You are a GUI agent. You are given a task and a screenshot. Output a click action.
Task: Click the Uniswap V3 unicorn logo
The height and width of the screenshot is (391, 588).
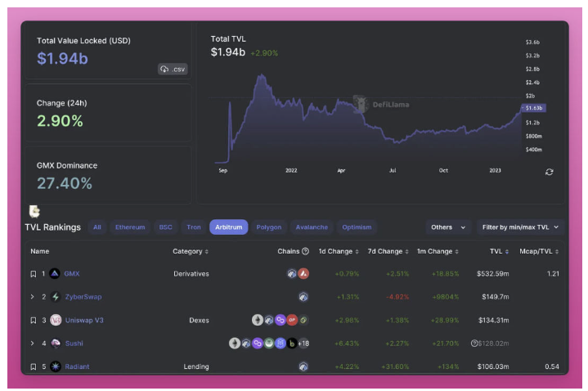(56, 320)
